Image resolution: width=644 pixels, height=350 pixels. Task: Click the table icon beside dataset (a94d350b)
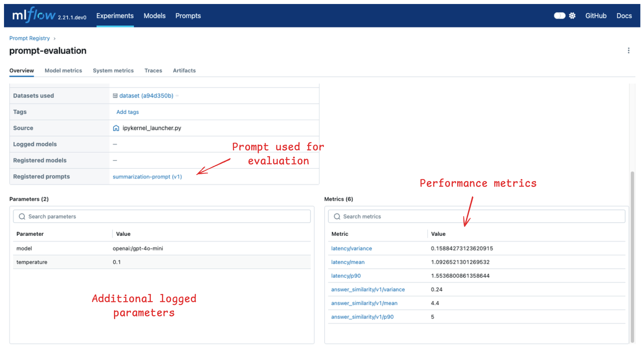(x=115, y=96)
